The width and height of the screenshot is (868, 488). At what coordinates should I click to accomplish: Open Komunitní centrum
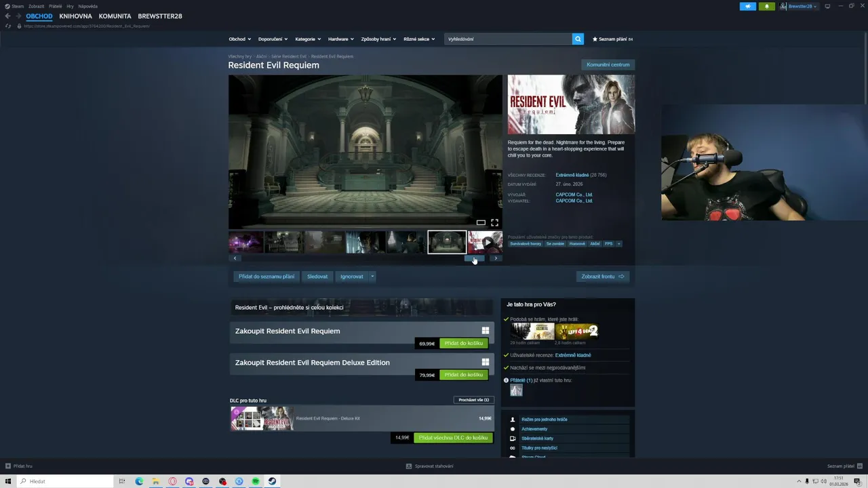[x=608, y=64]
